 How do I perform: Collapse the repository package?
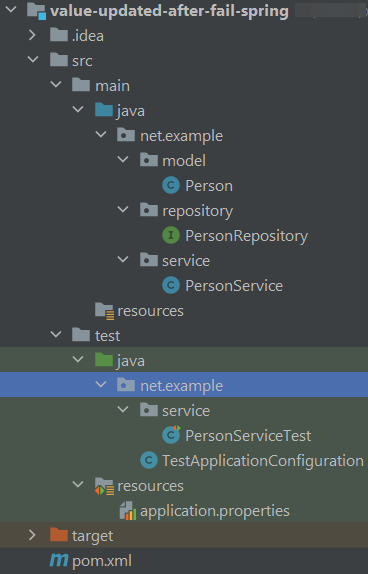point(123,209)
